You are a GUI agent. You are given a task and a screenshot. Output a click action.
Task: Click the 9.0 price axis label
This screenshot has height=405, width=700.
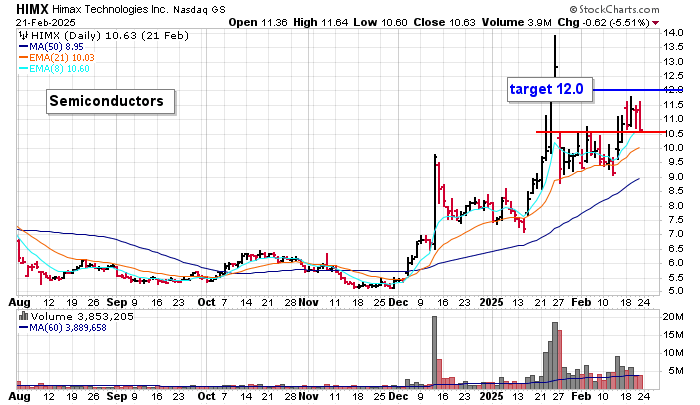pos(673,177)
